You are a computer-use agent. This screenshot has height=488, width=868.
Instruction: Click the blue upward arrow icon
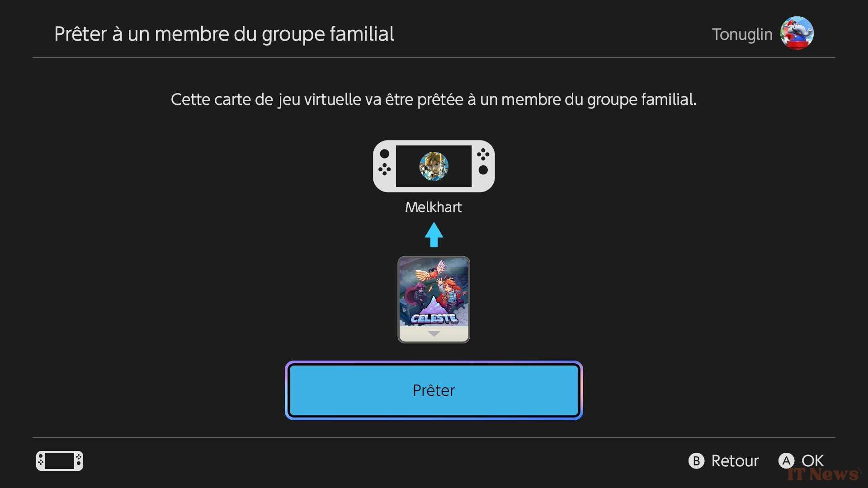pyautogui.click(x=434, y=235)
